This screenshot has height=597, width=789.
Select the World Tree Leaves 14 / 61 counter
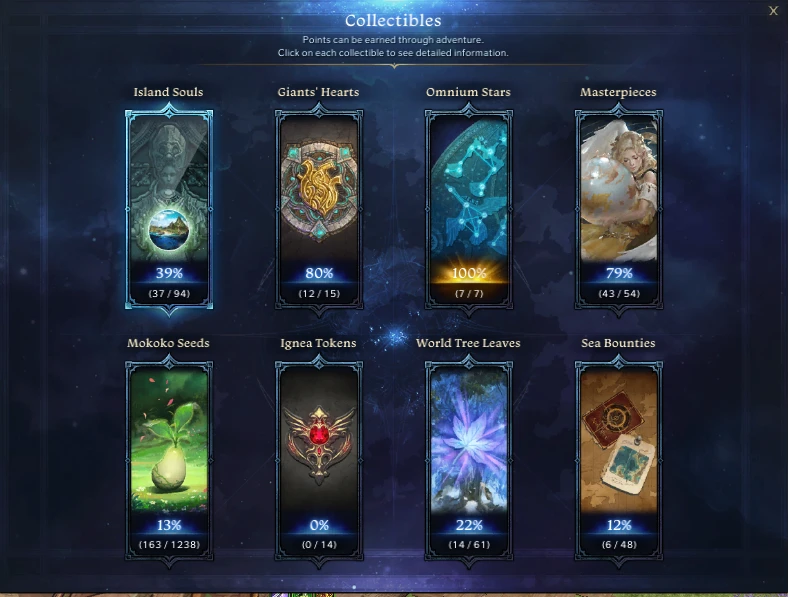[x=469, y=545]
